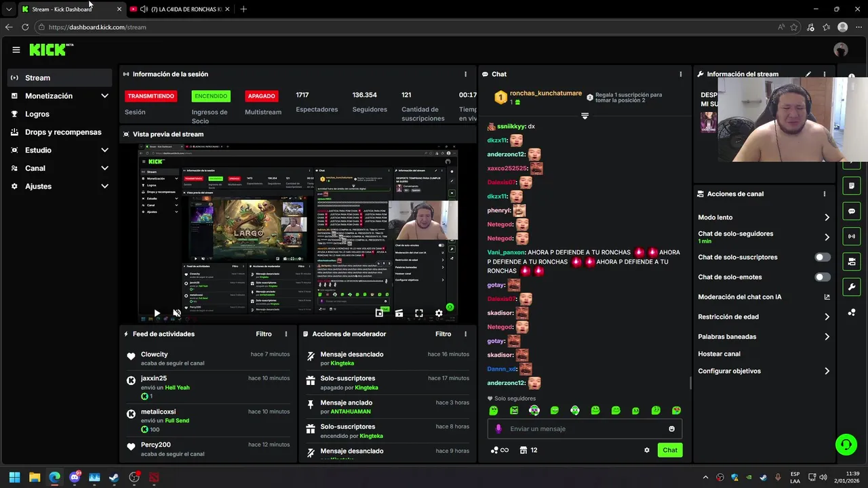Open options menu of Información de la sesión

[x=465, y=74]
